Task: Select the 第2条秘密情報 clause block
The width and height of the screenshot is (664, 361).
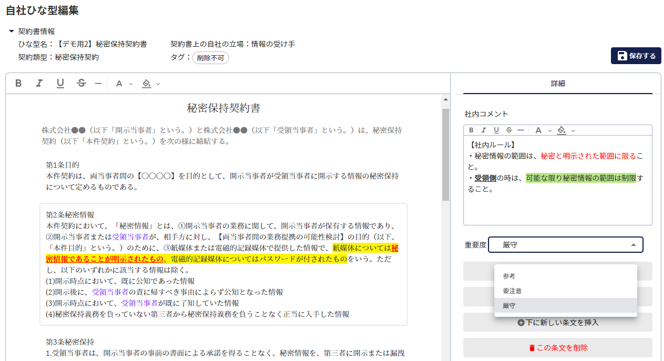Action: click(x=224, y=264)
